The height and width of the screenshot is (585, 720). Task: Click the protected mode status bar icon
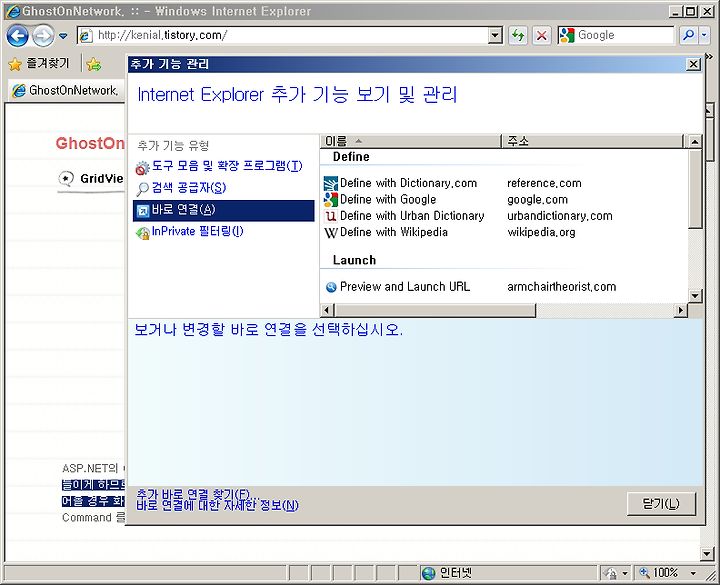click(610, 573)
